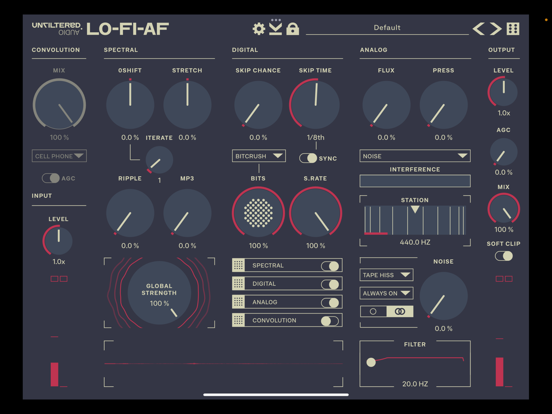Click the Output Level knob
The height and width of the screenshot is (414, 552).
503,92
